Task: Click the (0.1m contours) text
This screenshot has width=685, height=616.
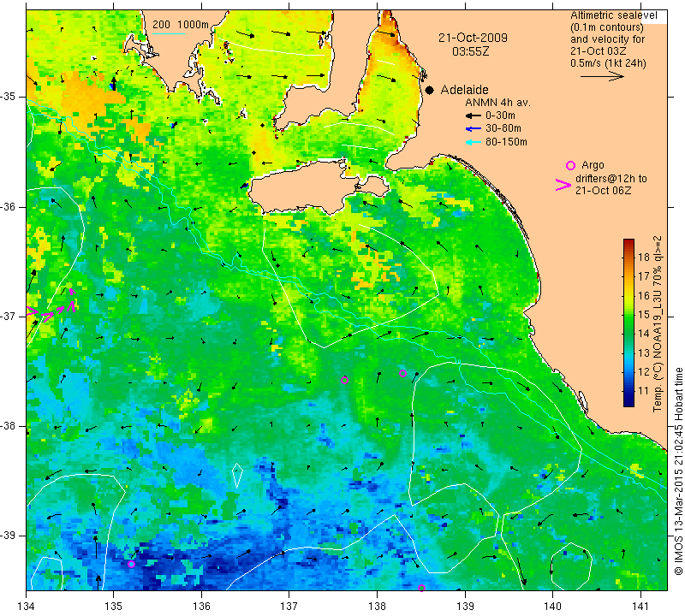Action: 607,27
